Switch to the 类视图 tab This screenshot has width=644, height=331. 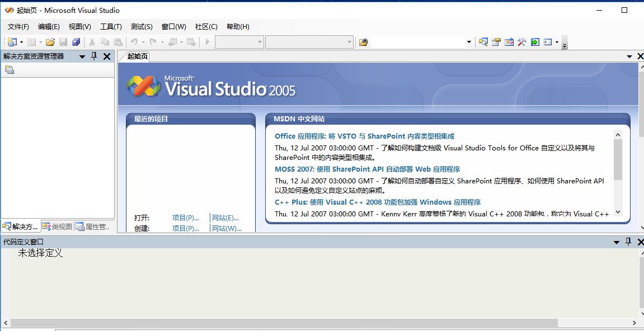click(x=58, y=226)
